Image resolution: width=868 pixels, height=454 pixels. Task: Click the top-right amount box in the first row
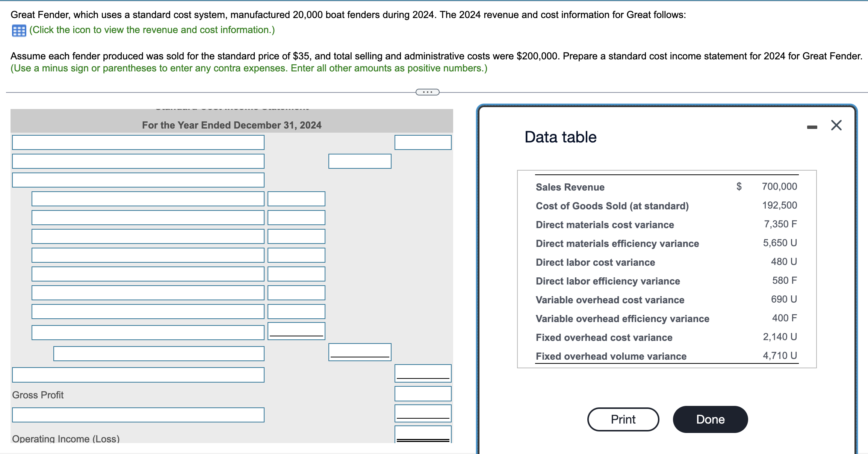click(x=423, y=142)
